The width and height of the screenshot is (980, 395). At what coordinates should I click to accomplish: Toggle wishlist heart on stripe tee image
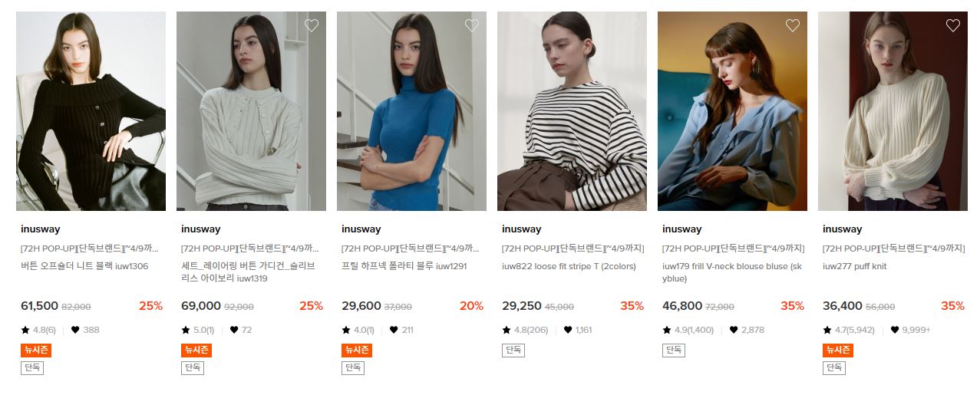tap(632, 25)
